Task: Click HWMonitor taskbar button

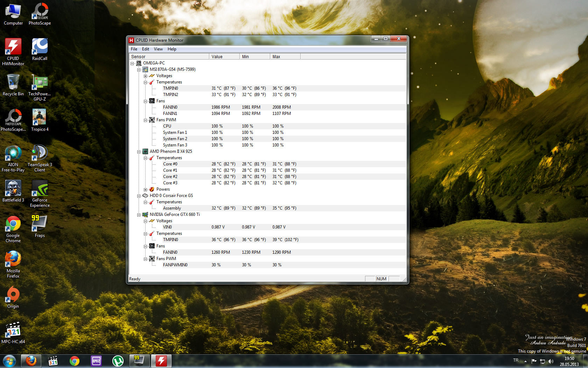Action: (161, 361)
